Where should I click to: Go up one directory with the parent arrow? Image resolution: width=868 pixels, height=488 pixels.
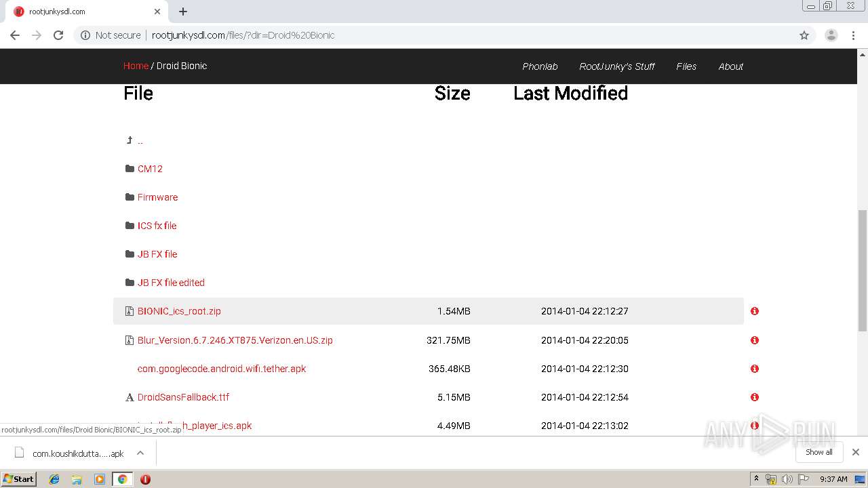pyautogui.click(x=130, y=140)
